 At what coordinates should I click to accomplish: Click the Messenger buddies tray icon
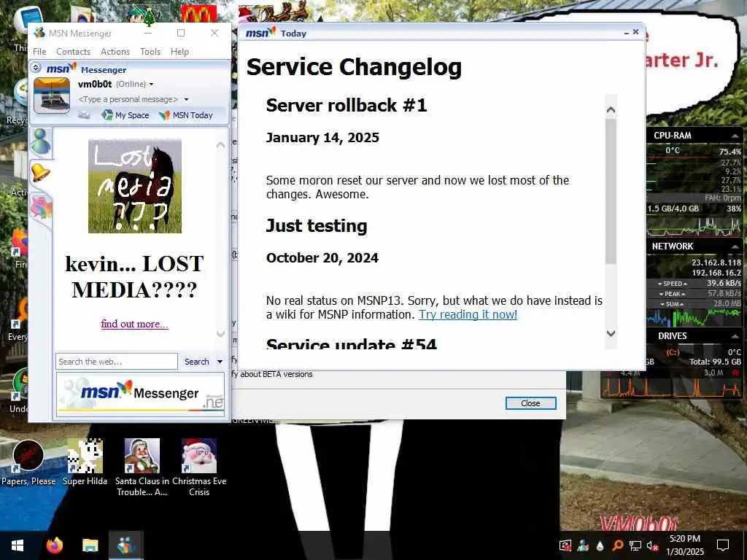point(583,545)
